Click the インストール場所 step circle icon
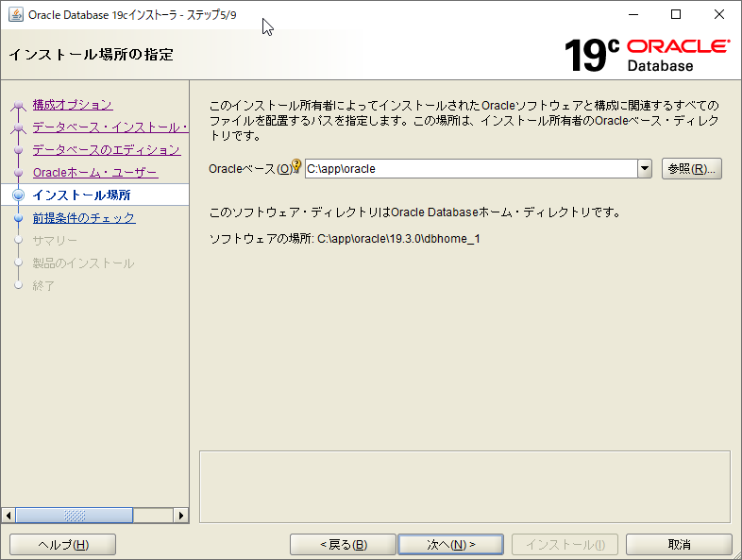 click(19, 195)
